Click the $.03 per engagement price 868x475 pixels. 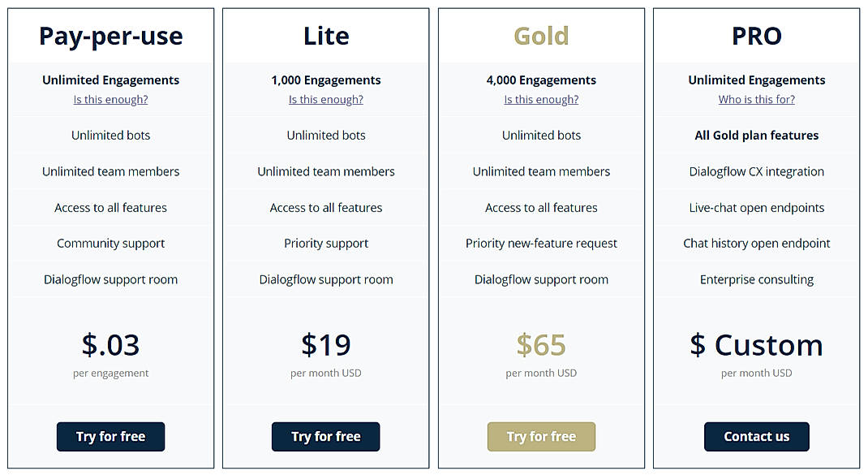click(x=110, y=344)
